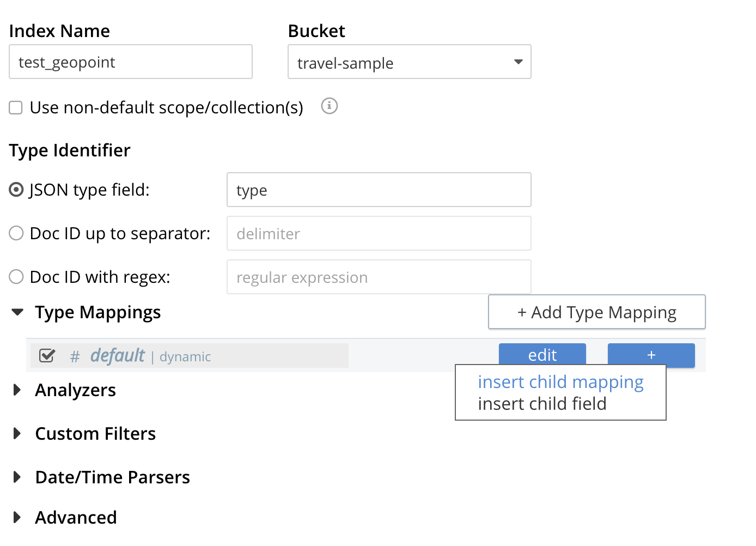Image resolution: width=756 pixels, height=546 pixels.
Task: Expand the Custom Filters section
Action: click(x=17, y=433)
